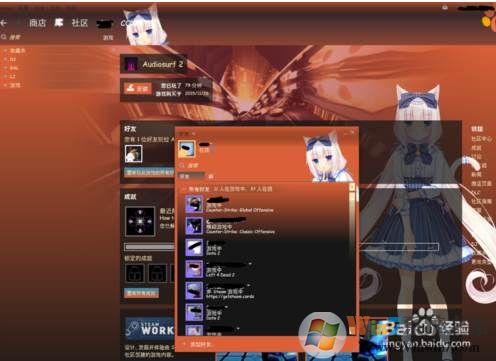Select the friend playing Counter-Strike Classic Offensive
The image size is (496, 361).
click(267, 226)
